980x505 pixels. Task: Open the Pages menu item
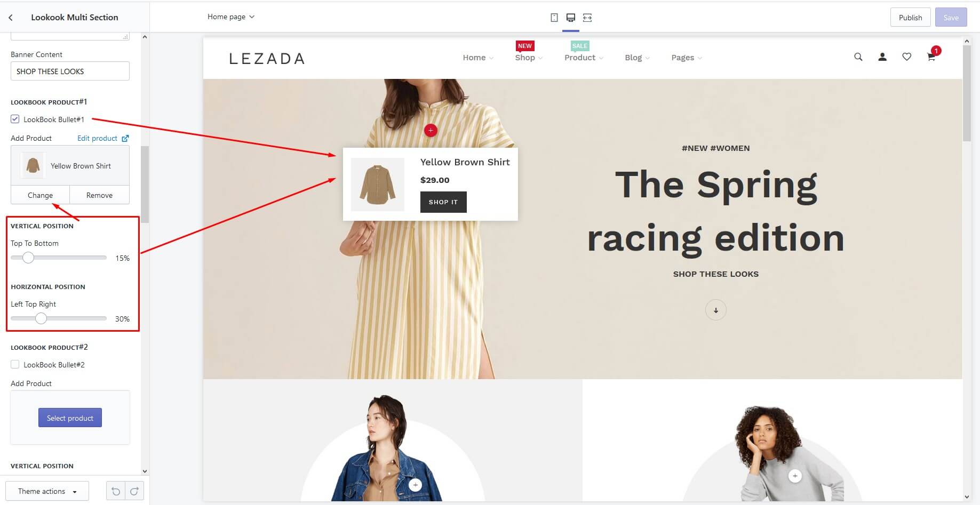687,58
